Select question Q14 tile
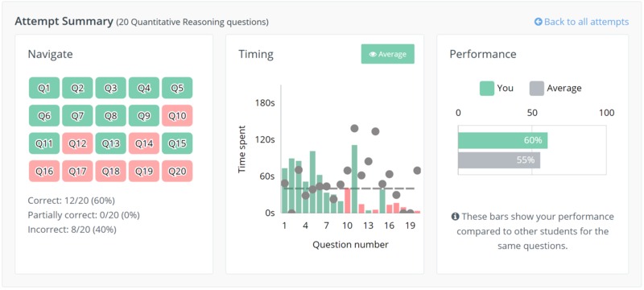The height and width of the screenshot is (290, 644). (x=144, y=143)
